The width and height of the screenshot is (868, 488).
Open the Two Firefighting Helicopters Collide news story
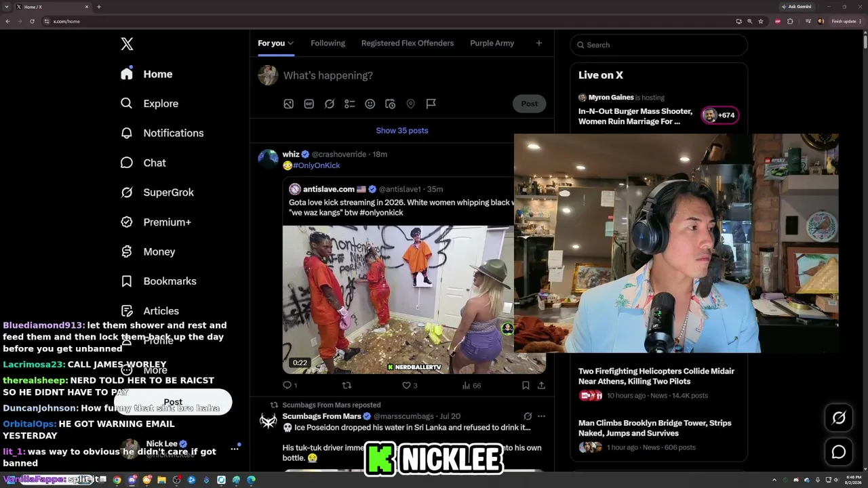coord(656,376)
